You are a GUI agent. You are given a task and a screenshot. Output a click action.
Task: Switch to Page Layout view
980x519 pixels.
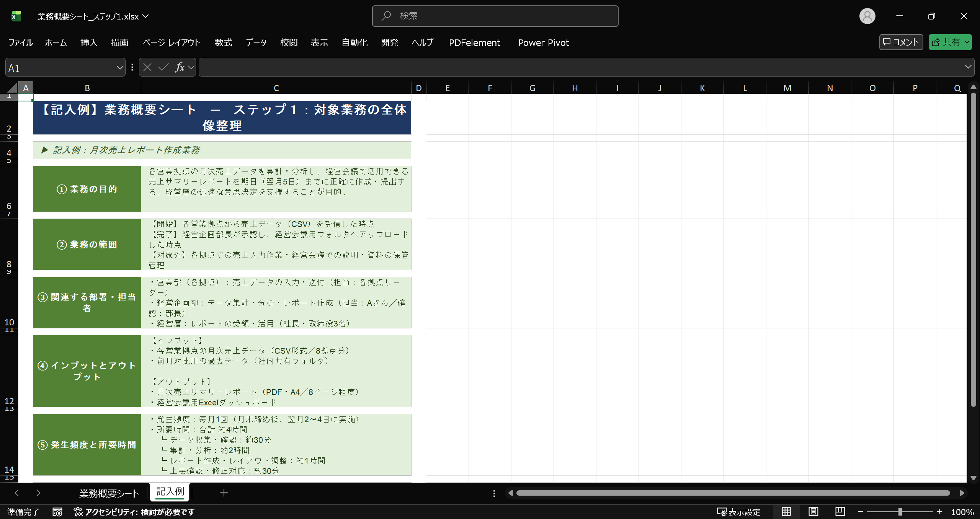pos(813,511)
